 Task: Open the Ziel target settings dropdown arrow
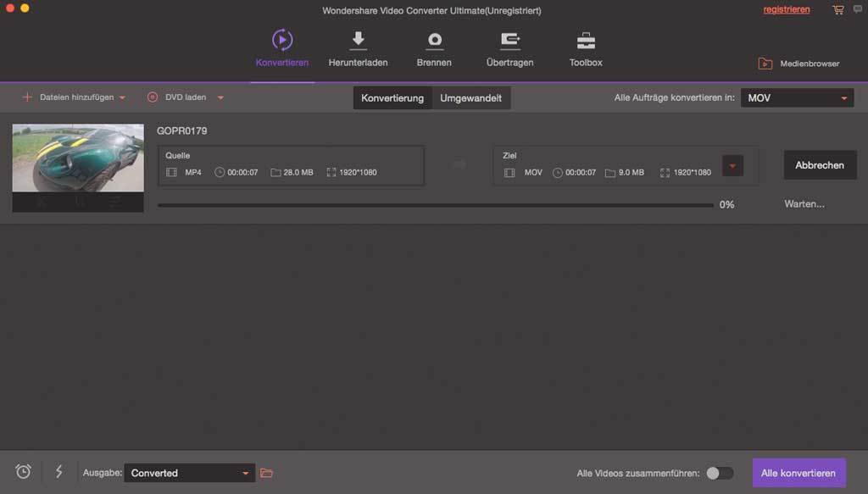click(x=732, y=166)
